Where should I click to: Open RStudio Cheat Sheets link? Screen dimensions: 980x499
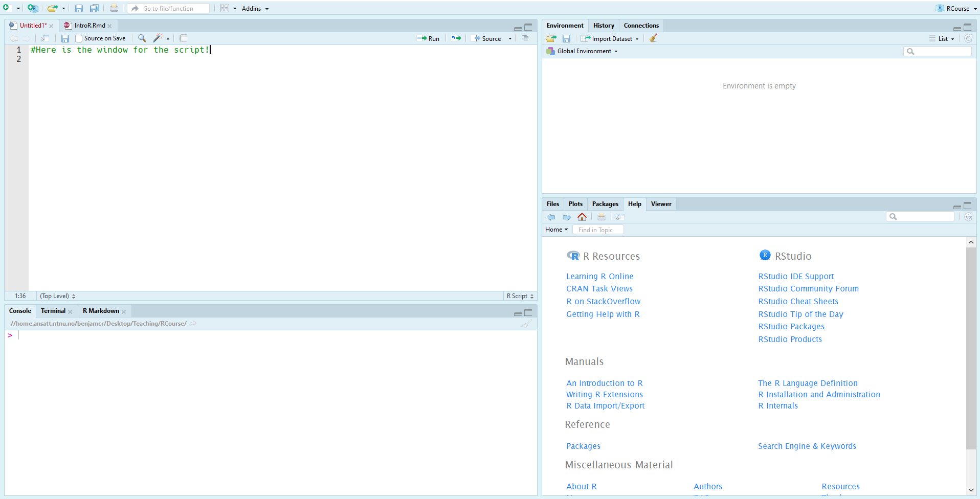pyautogui.click(x=798, y=302)
